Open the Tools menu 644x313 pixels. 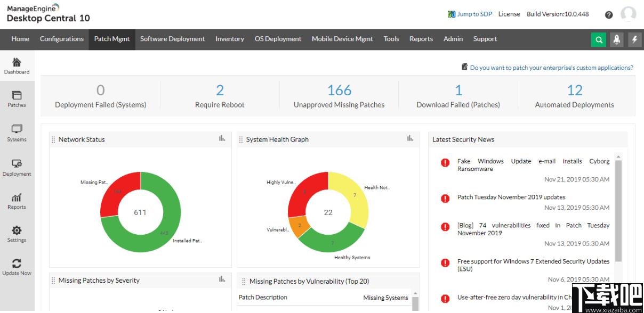tap(391, 39)
